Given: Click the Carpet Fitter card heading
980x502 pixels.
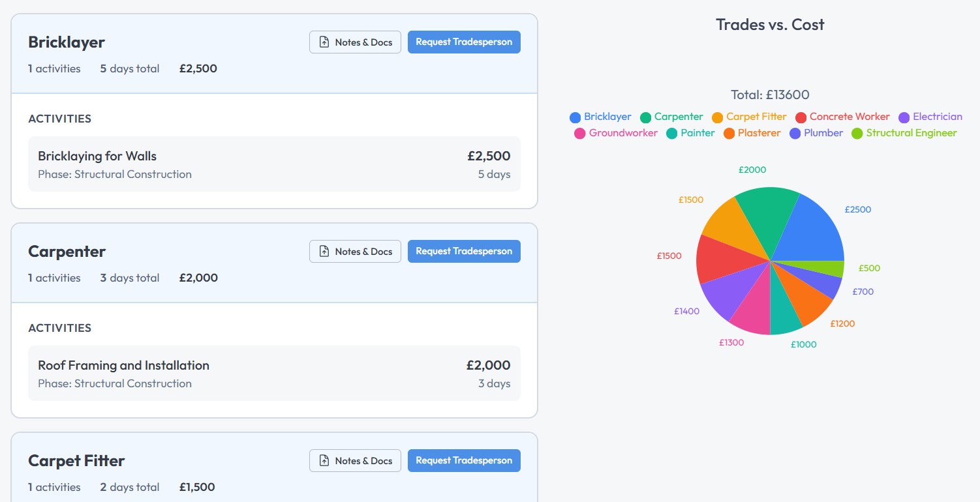Looking at the screenshot, I should (x=76, y=460).
